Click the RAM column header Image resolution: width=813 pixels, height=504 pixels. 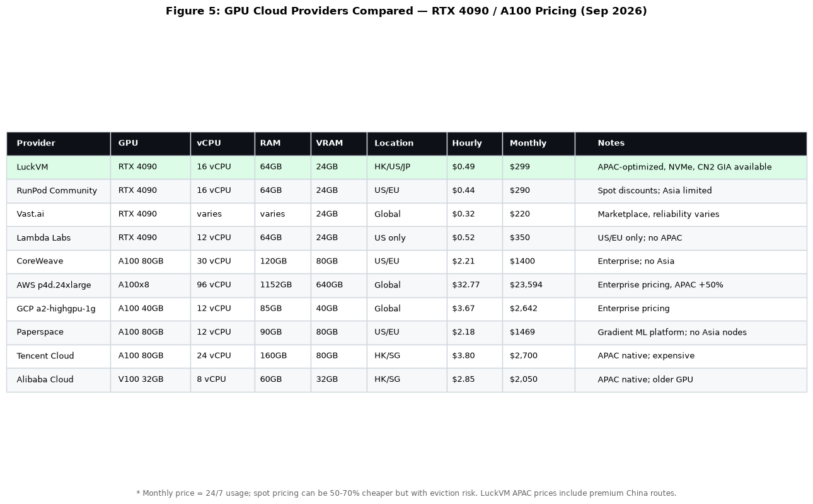tap(283, 144)
